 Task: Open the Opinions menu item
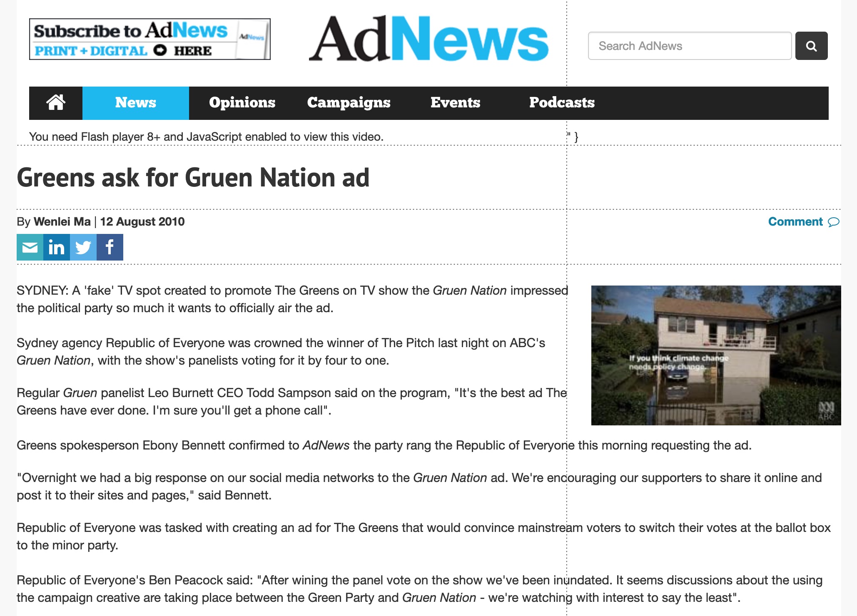(x=242, y=103)
